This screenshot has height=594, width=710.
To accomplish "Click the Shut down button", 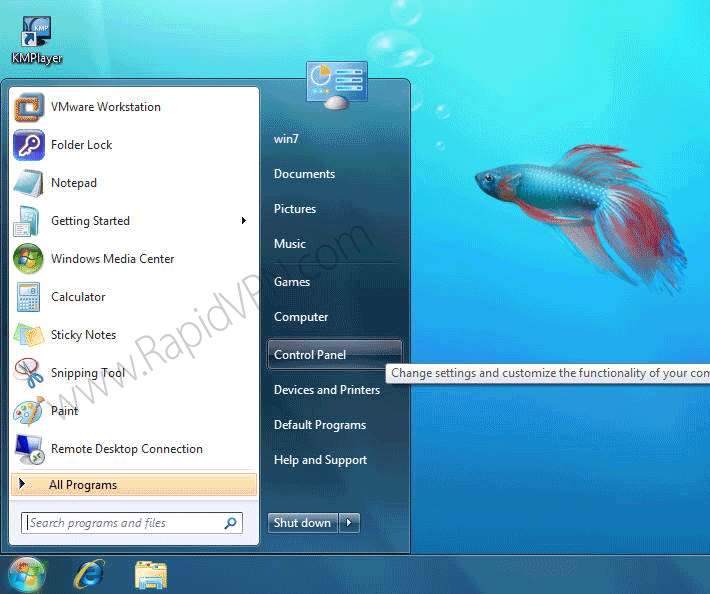I will point(302,523).
